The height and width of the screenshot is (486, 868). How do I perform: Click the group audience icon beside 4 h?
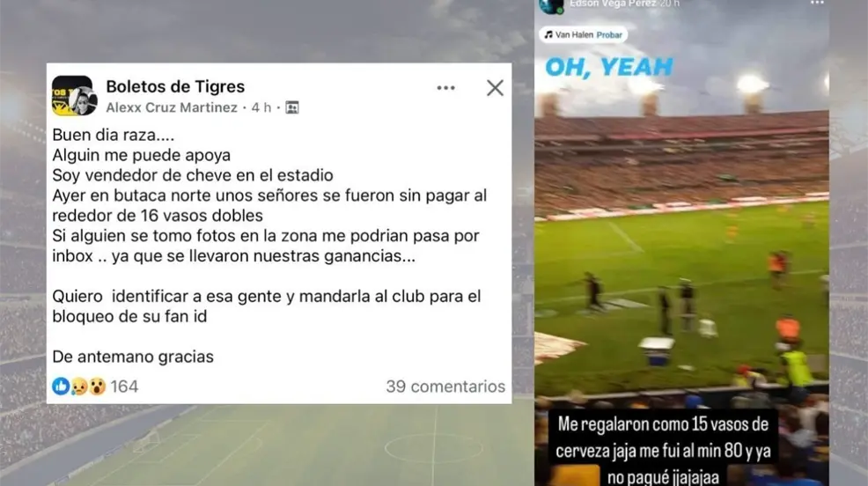click(x=291, y=107)
